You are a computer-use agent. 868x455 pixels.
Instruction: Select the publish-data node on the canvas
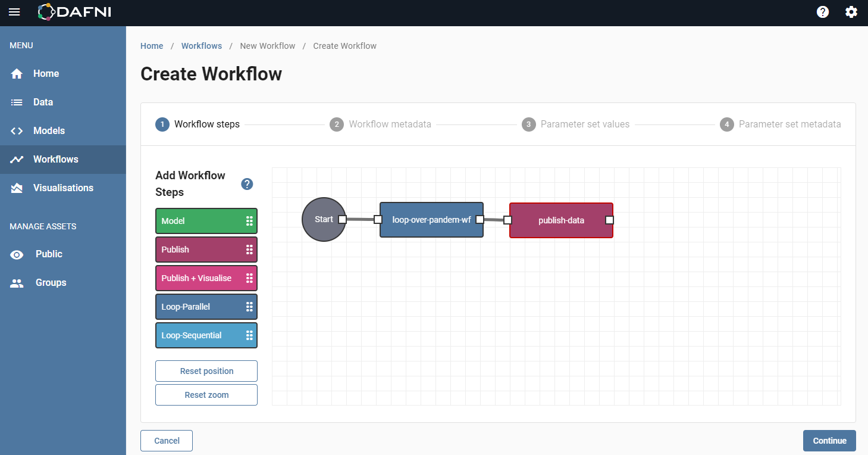point(561,220)
